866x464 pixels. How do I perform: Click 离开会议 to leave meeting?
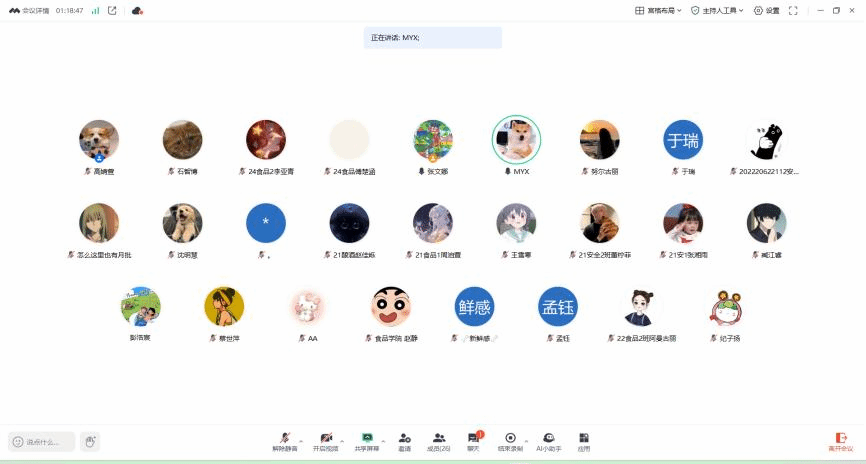pyautogui.click(x=840, y=441)
